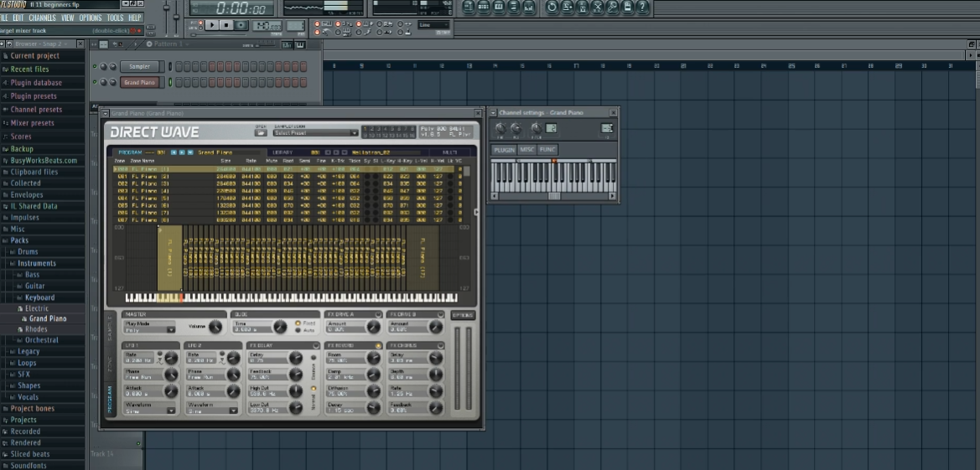Enable the FX Drive B toggle
980x470 pixels.
tap(441, 314)
